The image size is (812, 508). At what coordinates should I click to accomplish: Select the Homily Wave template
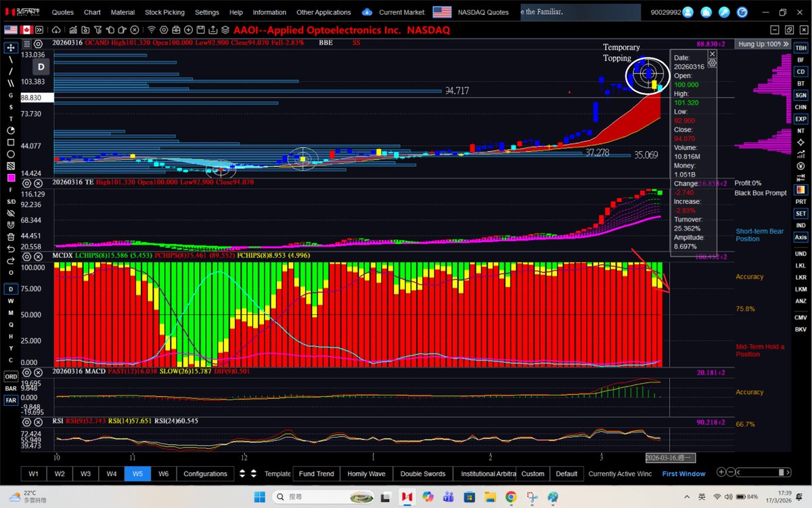coord(366,473)
